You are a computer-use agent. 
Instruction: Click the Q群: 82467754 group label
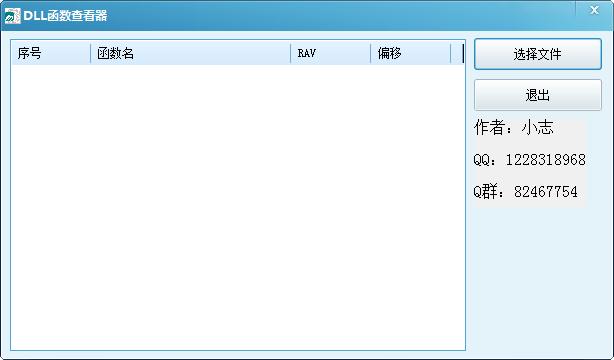pyautogui.click(x=526, y=192)
